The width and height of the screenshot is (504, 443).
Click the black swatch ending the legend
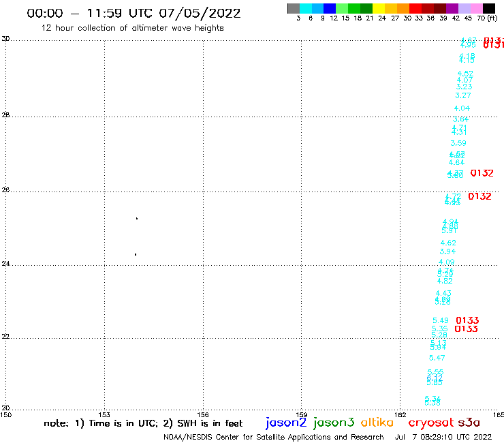[x=489, y=8]
